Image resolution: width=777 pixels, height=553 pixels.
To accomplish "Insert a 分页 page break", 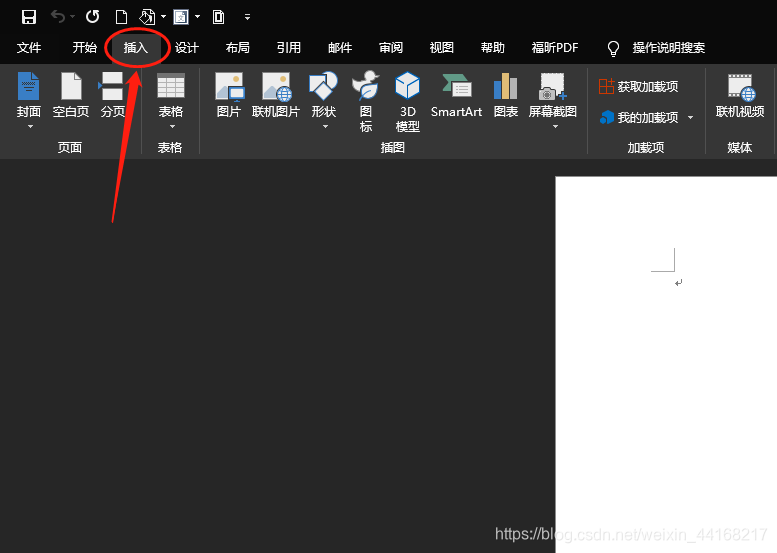I will click(112, 94).
